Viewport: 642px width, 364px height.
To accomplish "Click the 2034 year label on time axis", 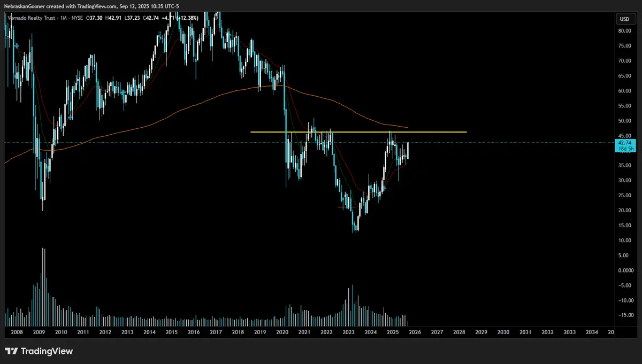I will coord(592,332).
